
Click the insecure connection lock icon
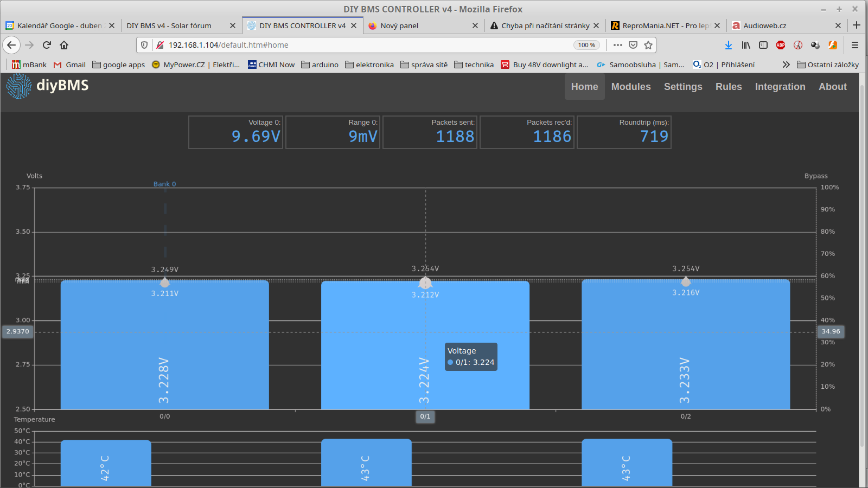159,45
